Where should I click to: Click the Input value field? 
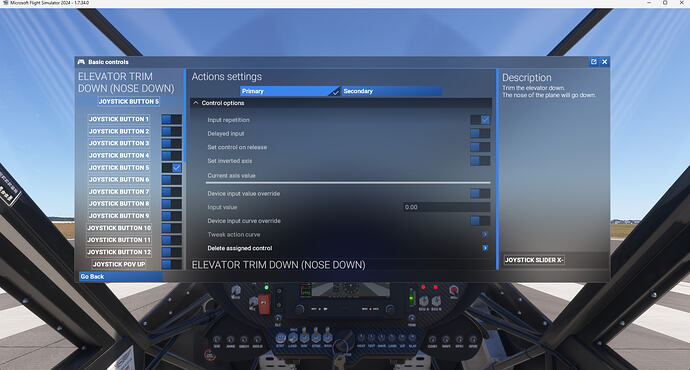[447, 207]
